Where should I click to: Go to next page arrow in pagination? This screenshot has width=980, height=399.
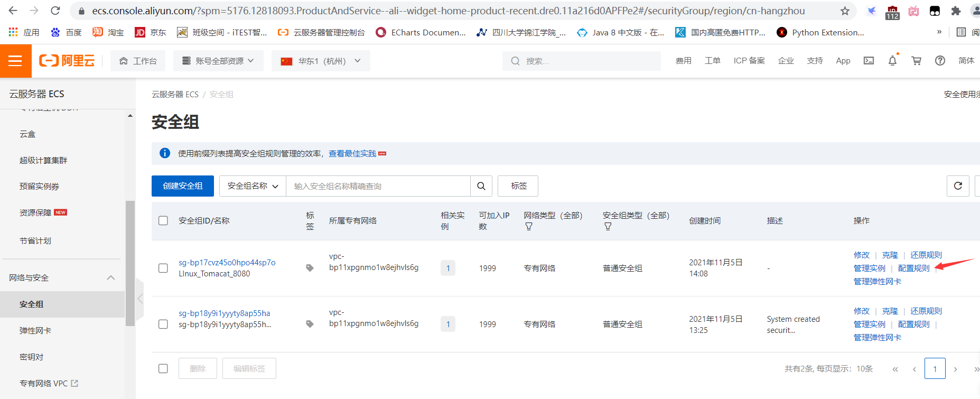[955, 369]
